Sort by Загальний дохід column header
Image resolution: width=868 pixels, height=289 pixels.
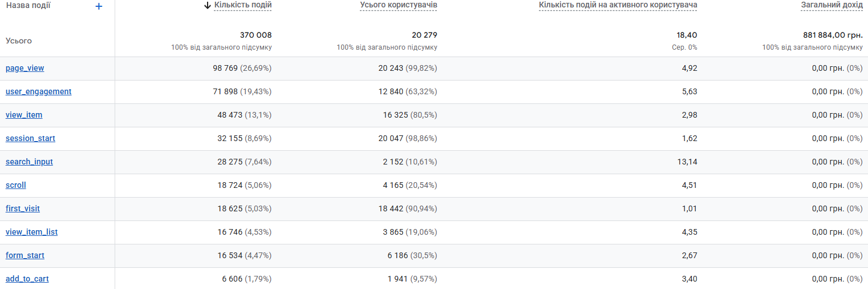point(832,6)
